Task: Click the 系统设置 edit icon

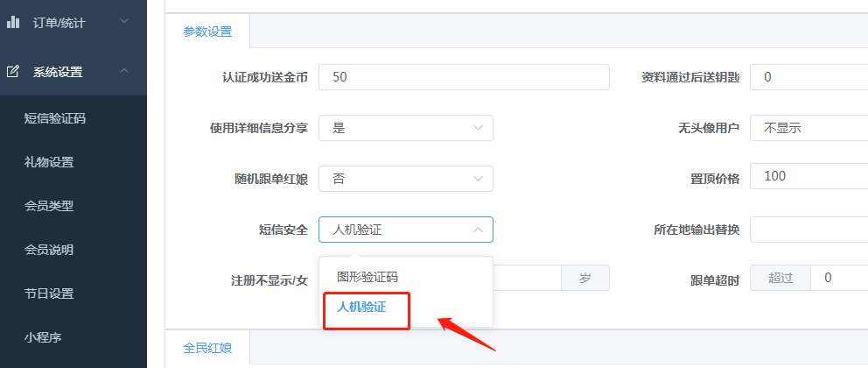Action: [13, 71]
